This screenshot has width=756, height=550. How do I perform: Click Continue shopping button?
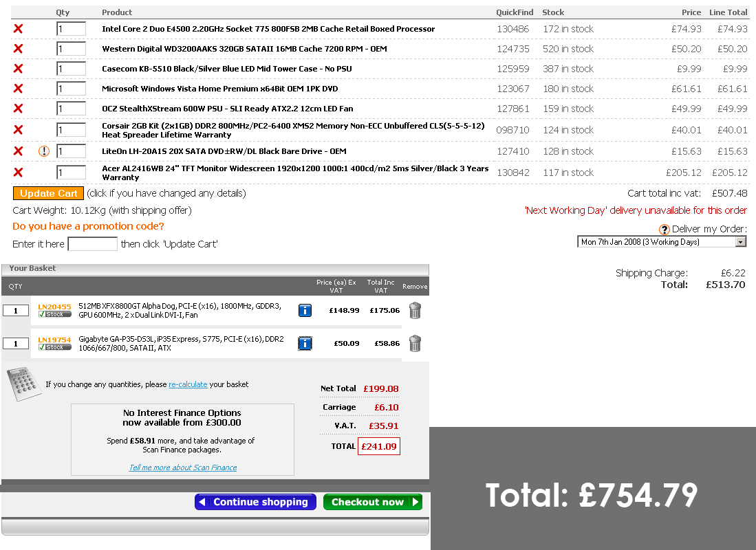coord(255,502)
